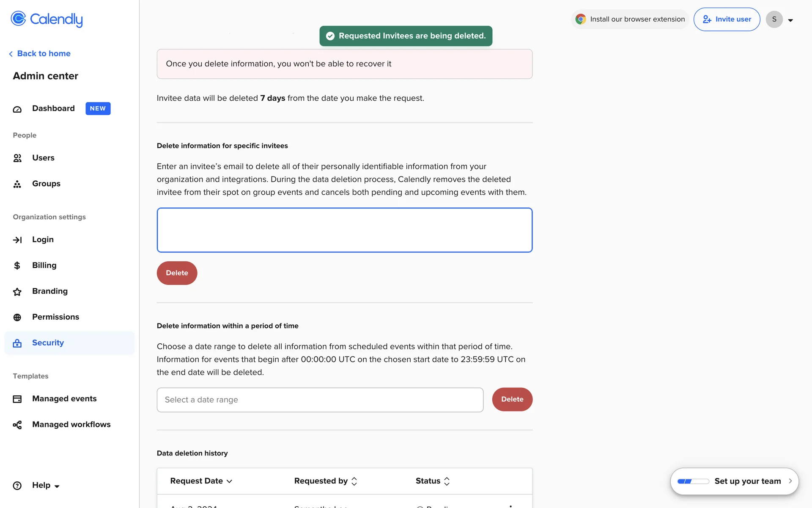Open Managed events in sidebar
Viewport: 812px width, 508px height.
pos(64,399)
